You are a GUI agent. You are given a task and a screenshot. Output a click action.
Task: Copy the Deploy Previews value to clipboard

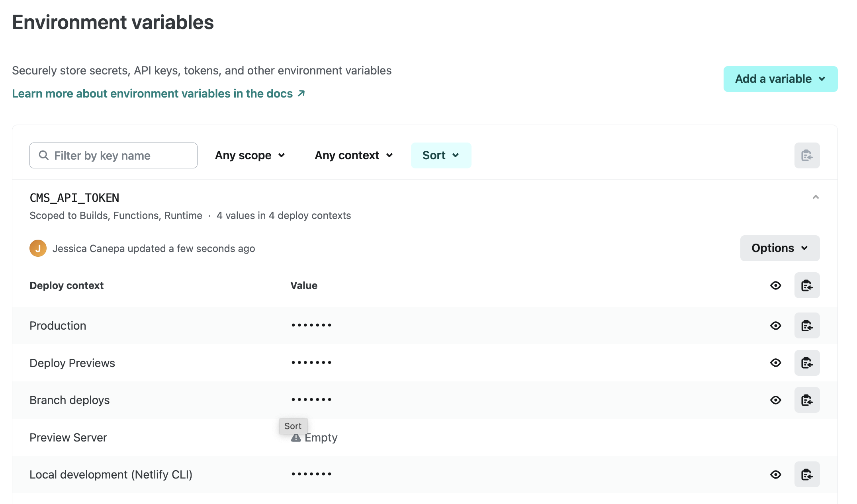pos(807,363)
